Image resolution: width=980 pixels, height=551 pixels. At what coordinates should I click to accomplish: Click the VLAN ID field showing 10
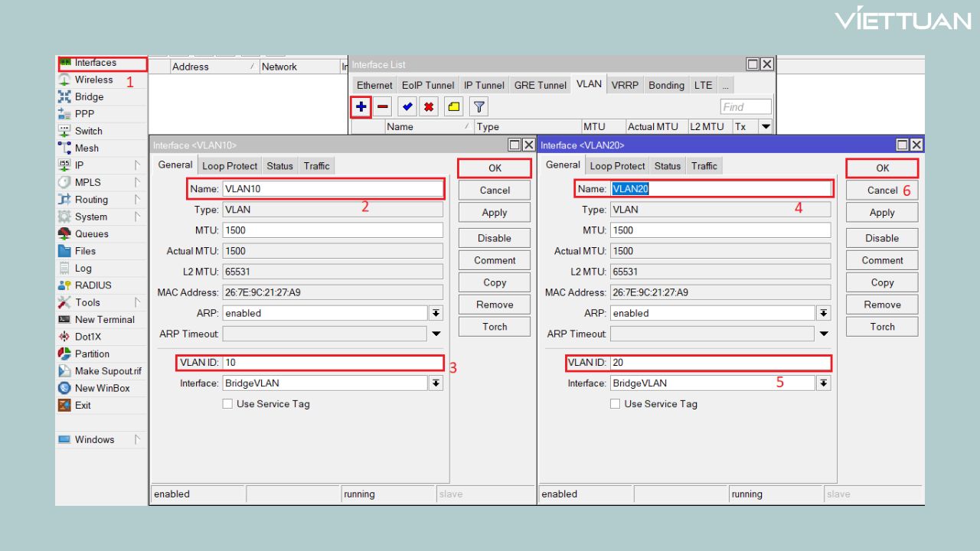[x=331, y=363]
